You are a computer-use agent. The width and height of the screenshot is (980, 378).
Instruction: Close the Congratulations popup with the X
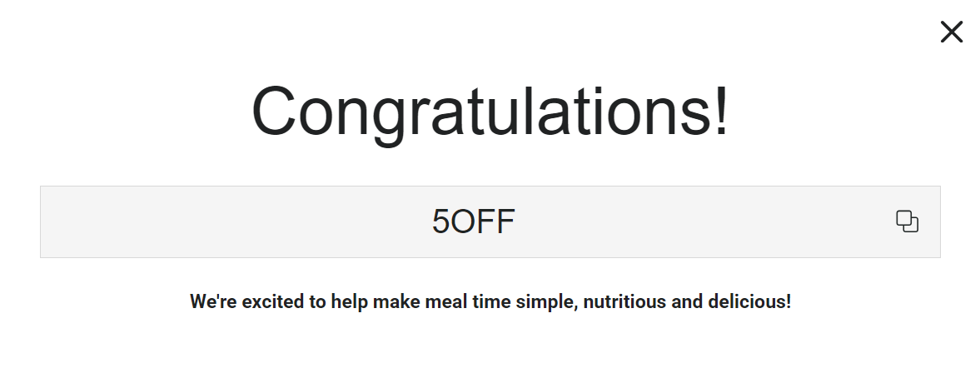[951, 32]
